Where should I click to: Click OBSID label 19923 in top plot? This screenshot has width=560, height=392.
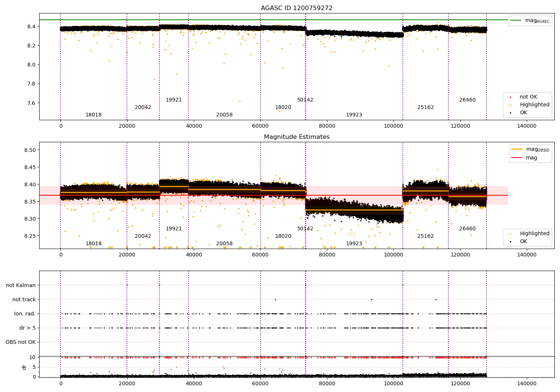pos(354,115)
